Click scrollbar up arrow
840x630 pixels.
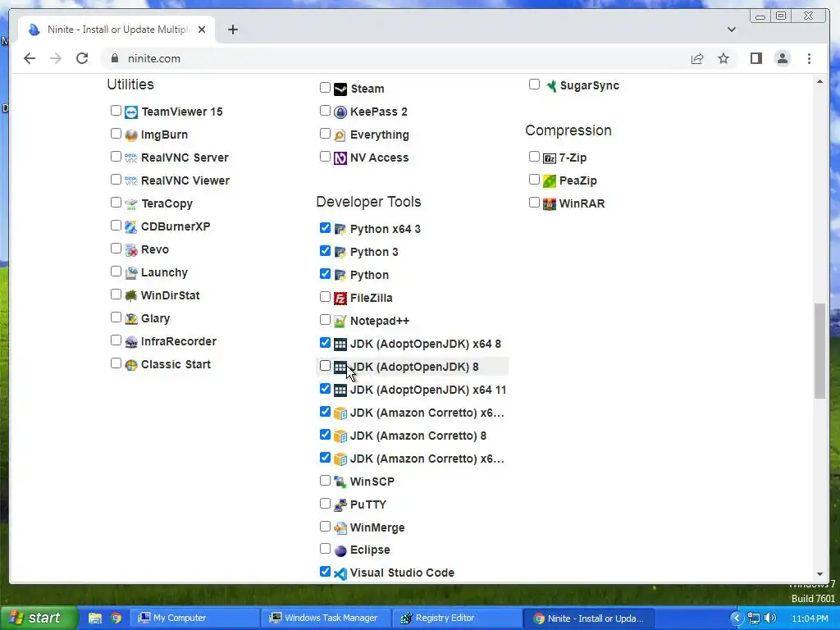819,81
